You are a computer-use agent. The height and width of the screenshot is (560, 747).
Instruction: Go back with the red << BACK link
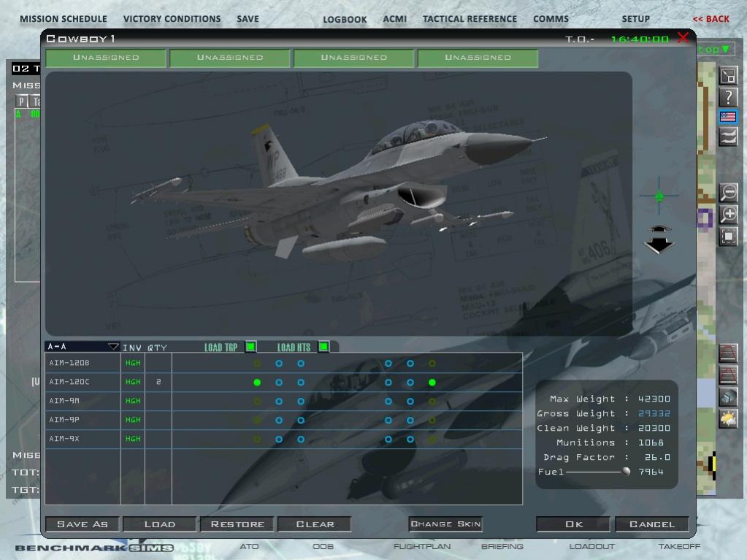[x=710, y=19]
